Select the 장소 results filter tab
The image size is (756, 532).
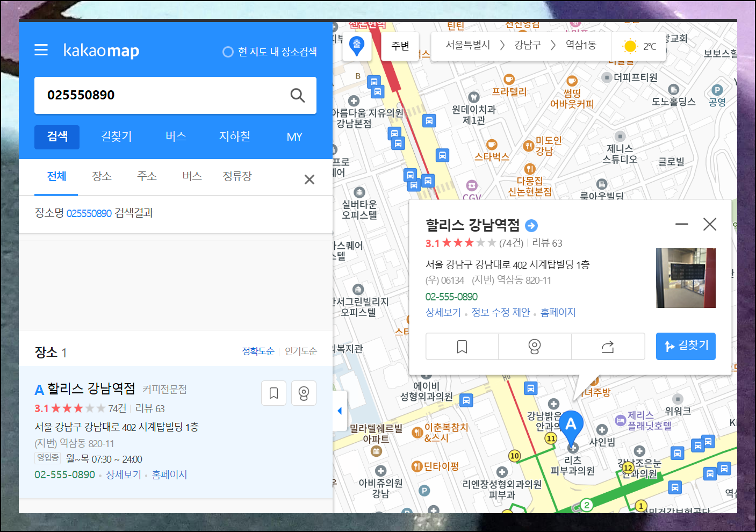point(102,177)
